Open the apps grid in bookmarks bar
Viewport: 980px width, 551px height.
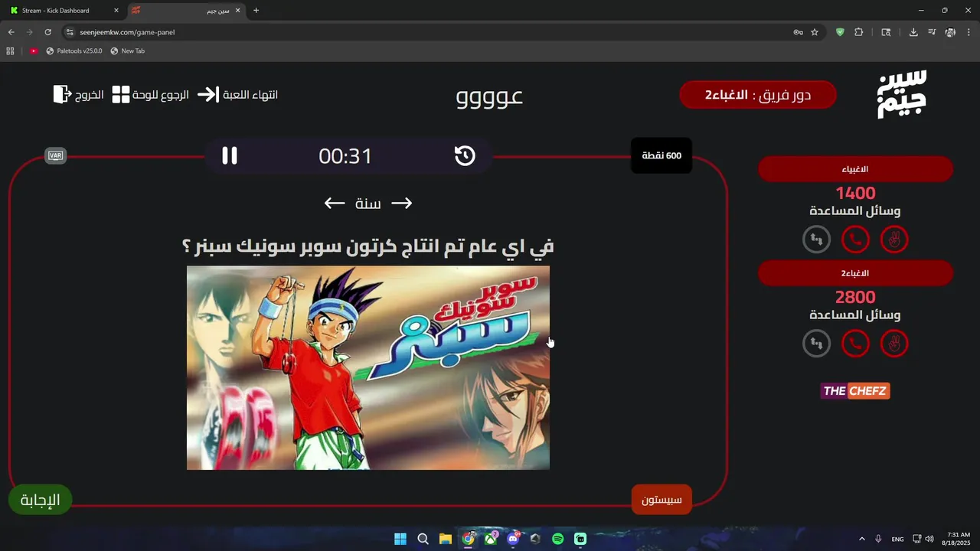[10, 51]
